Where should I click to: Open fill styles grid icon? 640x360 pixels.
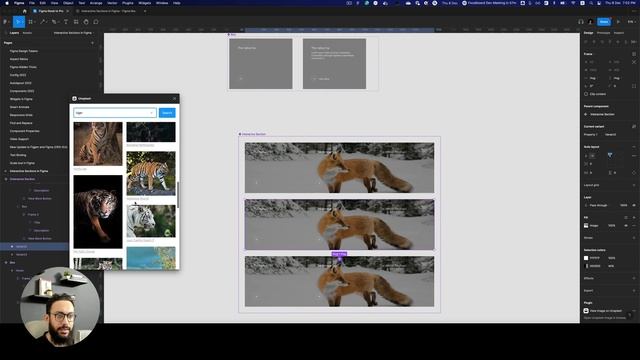(x=626, y=218)
